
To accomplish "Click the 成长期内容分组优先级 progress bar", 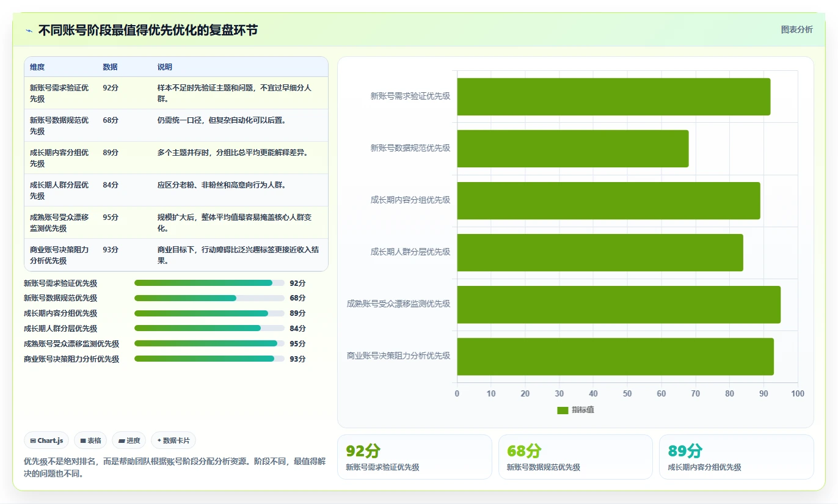I will click(209, 313).
